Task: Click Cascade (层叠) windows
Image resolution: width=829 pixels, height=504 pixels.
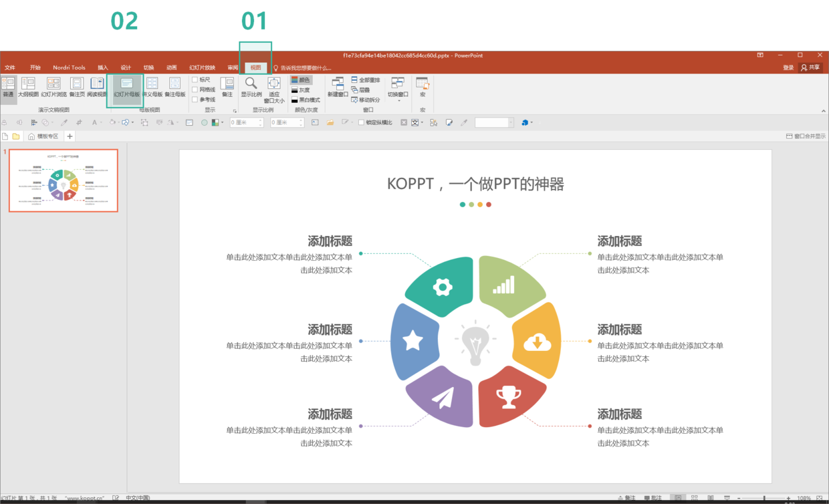Action: pos(361,90)
